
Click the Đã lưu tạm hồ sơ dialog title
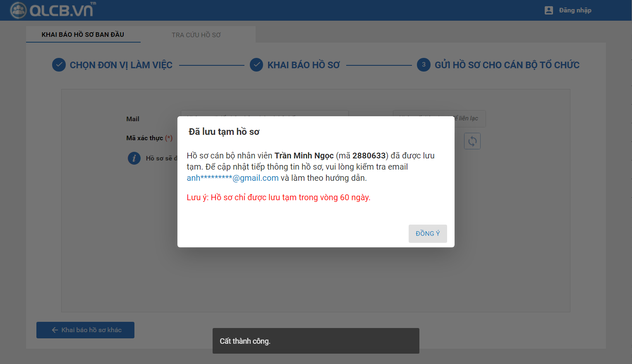pyautogui.click(x=224, y=132)
